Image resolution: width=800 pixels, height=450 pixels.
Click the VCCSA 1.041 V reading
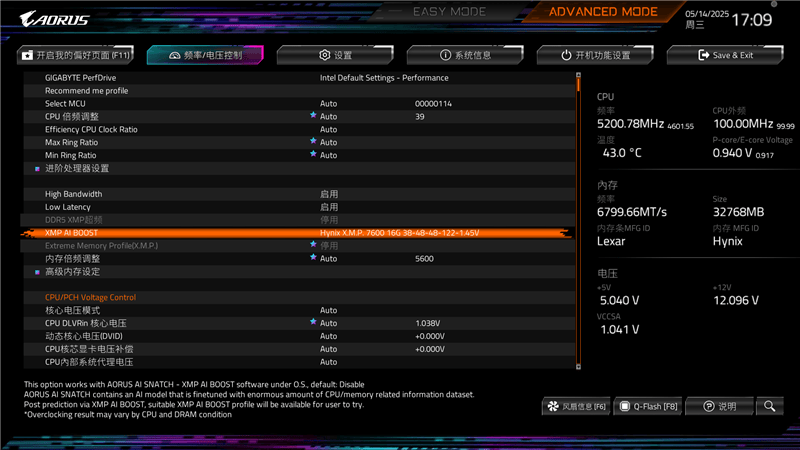(619, 330)
